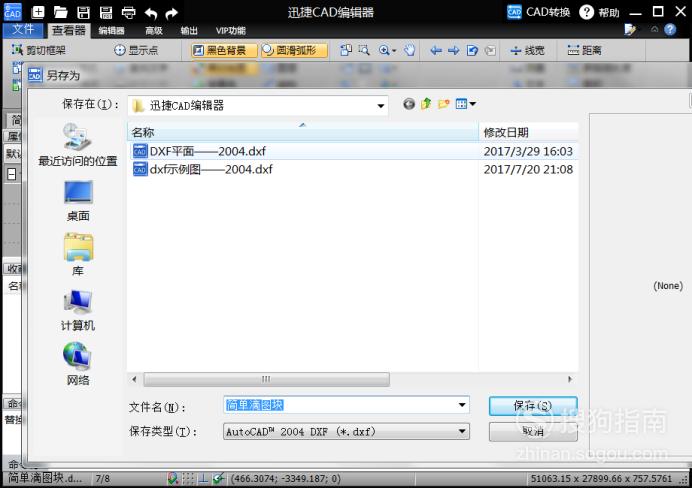Click scrollbar left arrow in file list
692x488 pixels.
tap(134, 379)
